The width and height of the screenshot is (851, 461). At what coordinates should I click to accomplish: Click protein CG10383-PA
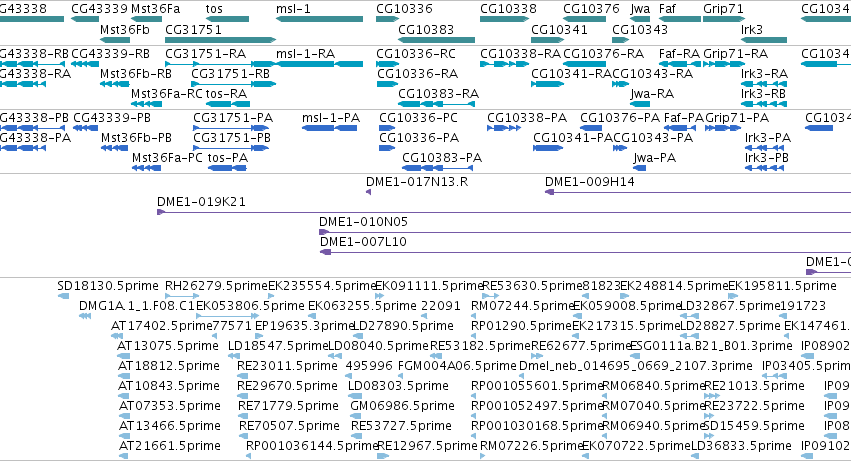click(442, 158)
